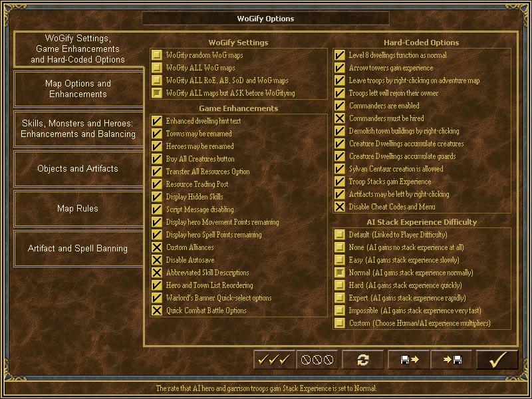
Task: Enable the Custom Alliances checkbox
Action: pyautogui.click(x=157, y=247)
